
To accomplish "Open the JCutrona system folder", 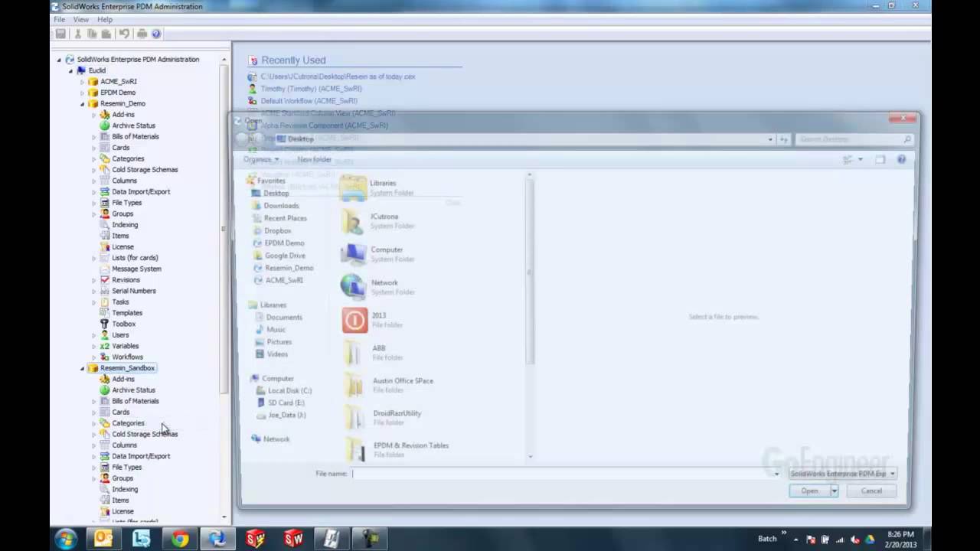I will (383, 221).
